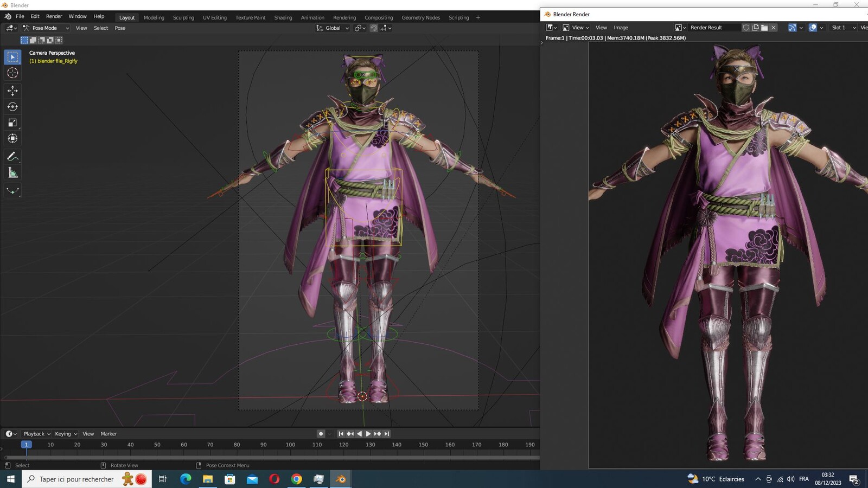The image size is (868, 488).
Task: Unlink Render Result with the X icon
Action: pos(774,28)
